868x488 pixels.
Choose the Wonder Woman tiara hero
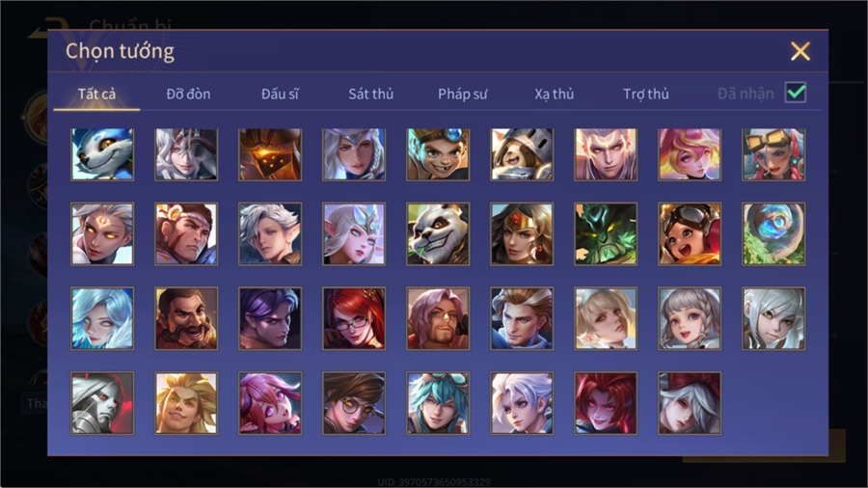coord(522,233)
